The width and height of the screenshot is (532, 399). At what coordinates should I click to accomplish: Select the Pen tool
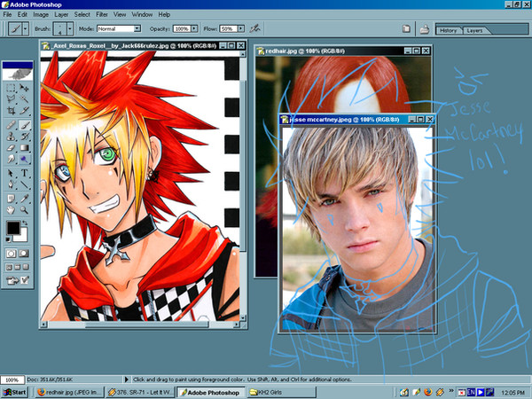pos(11,184)
